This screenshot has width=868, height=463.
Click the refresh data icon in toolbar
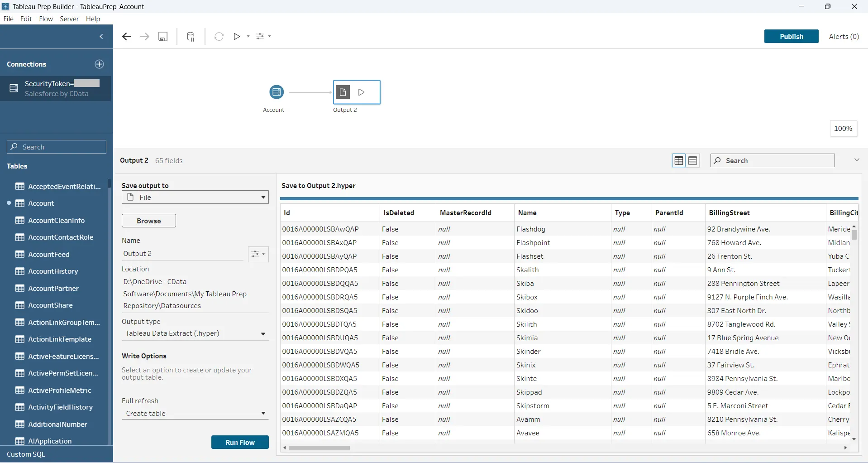tap(219, 37)
